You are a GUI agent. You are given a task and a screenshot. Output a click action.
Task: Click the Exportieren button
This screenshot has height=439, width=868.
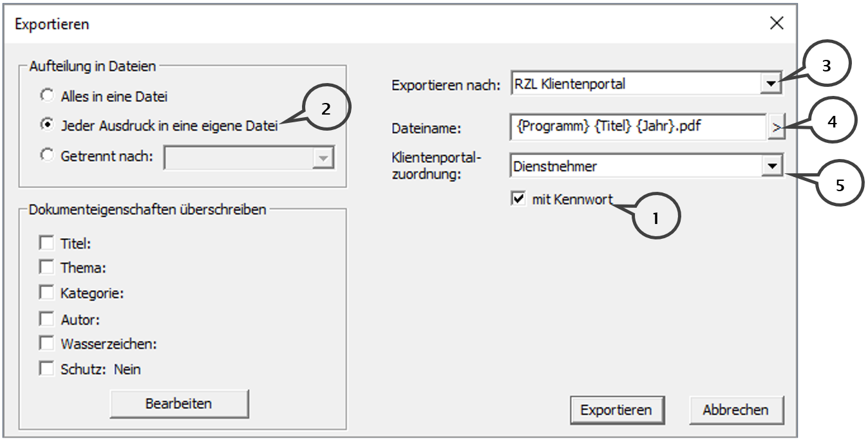616,410
